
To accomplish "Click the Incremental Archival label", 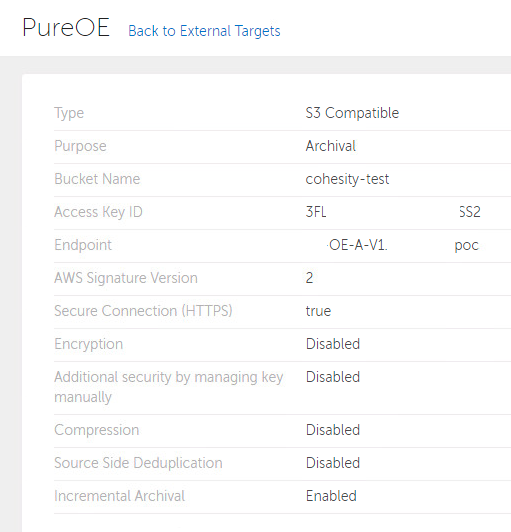I will (119, 496).
